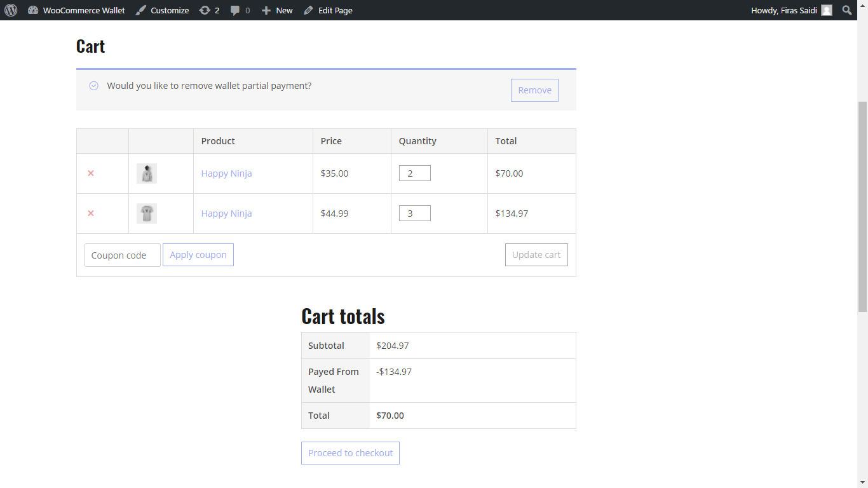Remove the $35.00 Happy Ninja item

coord(91,173)
